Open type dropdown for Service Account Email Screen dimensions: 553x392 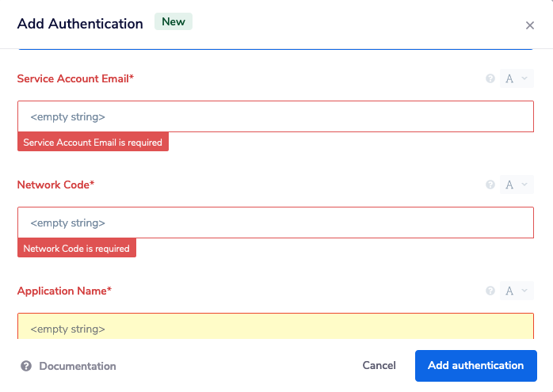[x=517, y=78]
